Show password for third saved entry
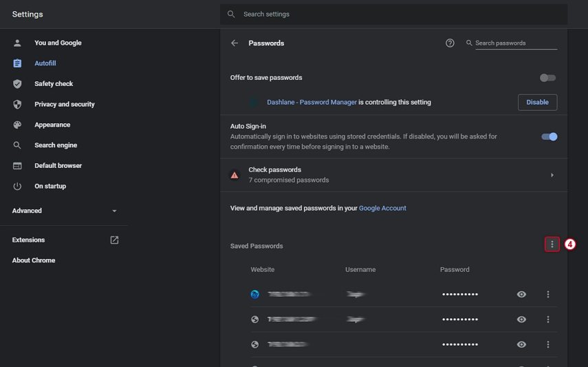This screenshot has height=367, width=588. tap(521, 344)
